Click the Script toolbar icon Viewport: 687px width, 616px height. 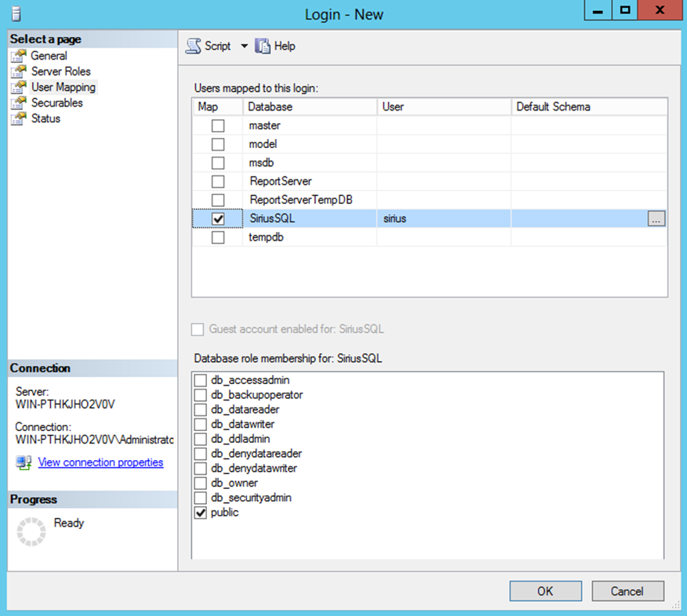(x=194, y=46)
